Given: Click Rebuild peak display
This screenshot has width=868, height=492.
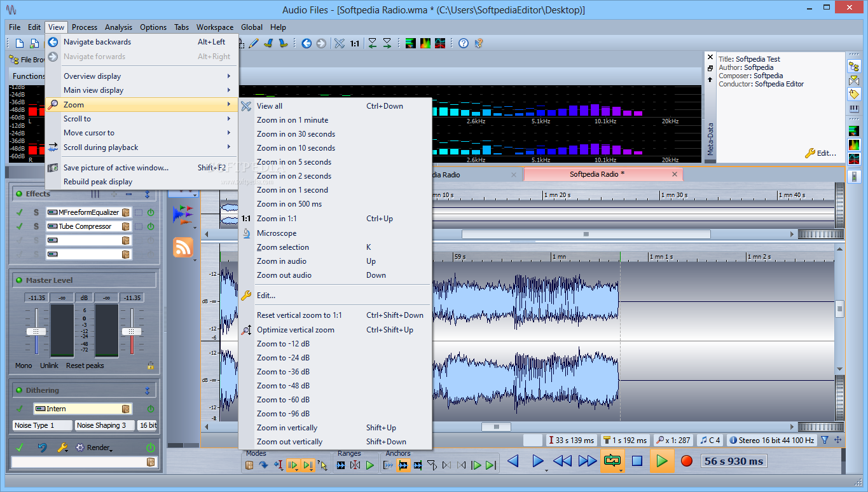Looking at the screenshot, I should tap(142, 182).
